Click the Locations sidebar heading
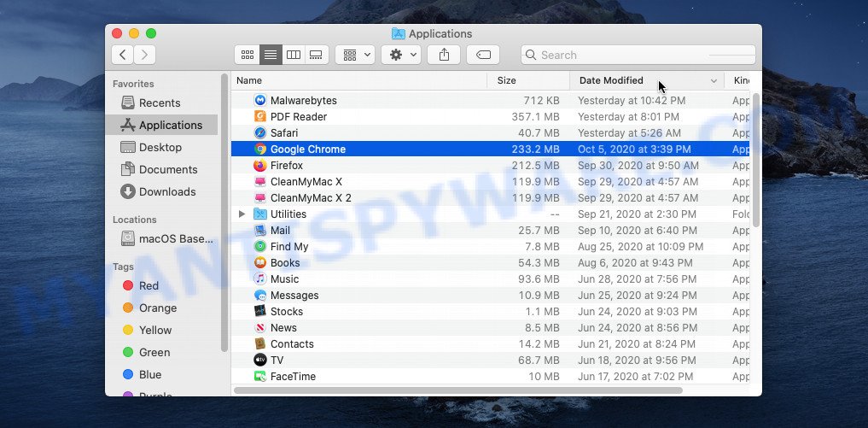The image size is (868, 428). pyautogui.click(x=135, y=220)
